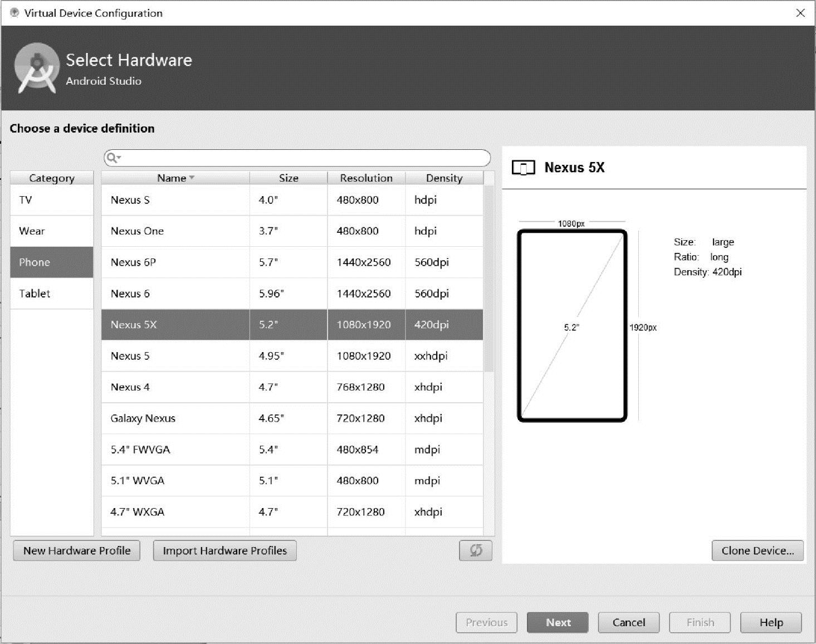Close the Virtual Device Configuration window

800,13
